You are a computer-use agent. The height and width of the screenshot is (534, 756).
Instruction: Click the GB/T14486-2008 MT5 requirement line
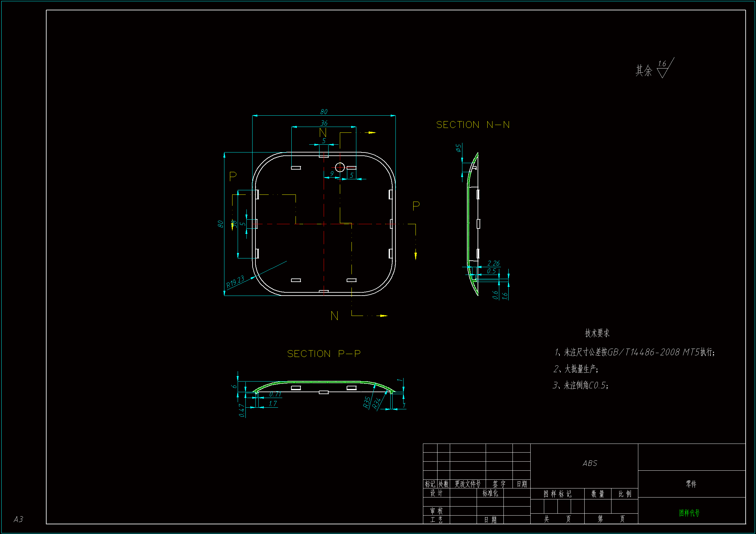pyautogui.click(x=634, y=352)
